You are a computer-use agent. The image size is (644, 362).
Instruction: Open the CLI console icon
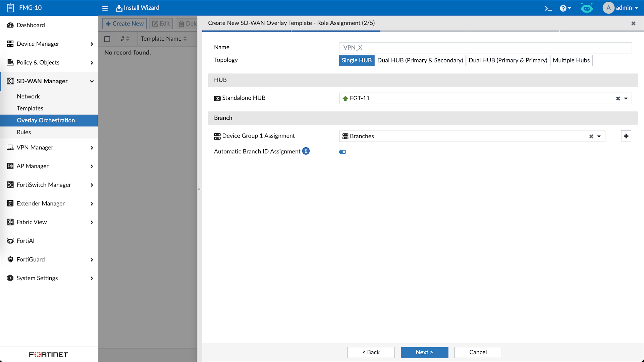click(548, 8)
